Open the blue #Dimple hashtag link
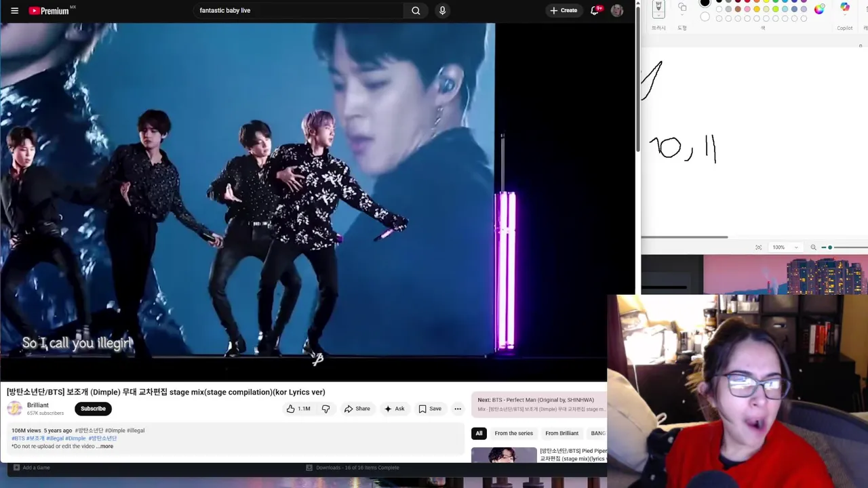868x488 pixels. [75, 439]
